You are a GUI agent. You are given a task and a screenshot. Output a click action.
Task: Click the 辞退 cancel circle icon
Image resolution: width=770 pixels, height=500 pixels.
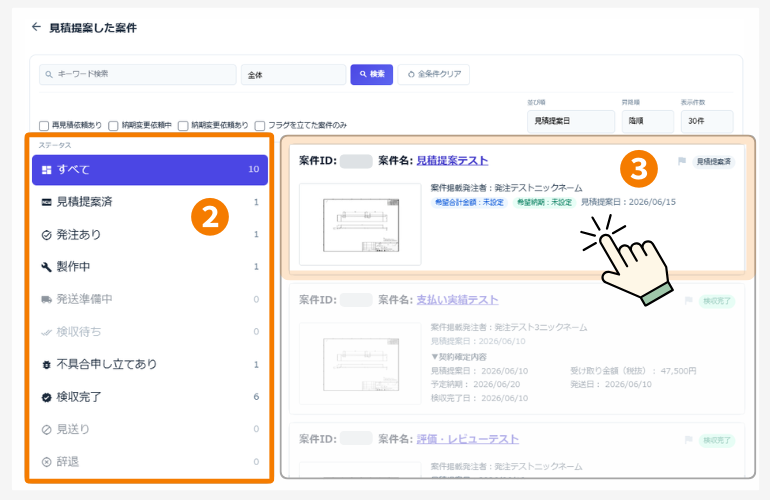47,462
